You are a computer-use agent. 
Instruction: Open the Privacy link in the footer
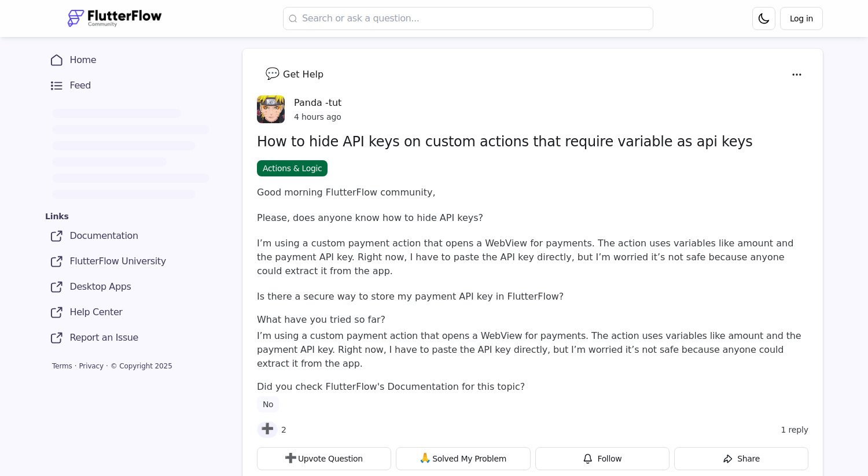click(x=91, y=366)
